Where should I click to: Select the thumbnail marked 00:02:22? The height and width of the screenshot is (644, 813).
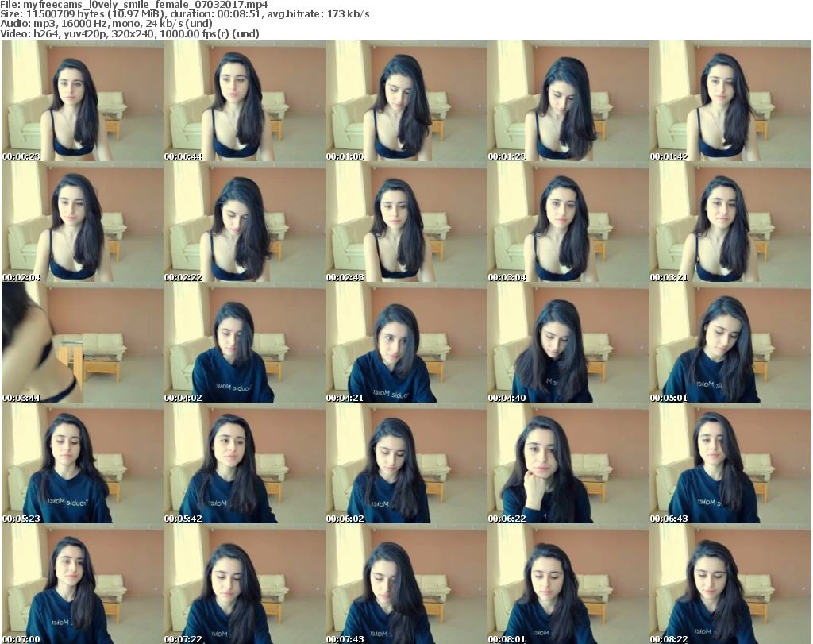245,222
